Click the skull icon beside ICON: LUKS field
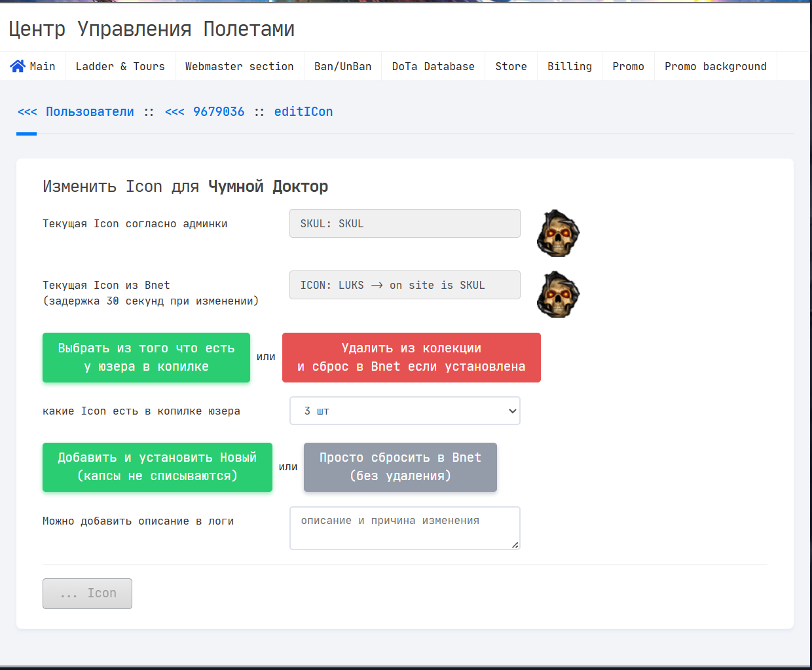Viewport: 812px width, 670px height. click(x=558, y=295)
